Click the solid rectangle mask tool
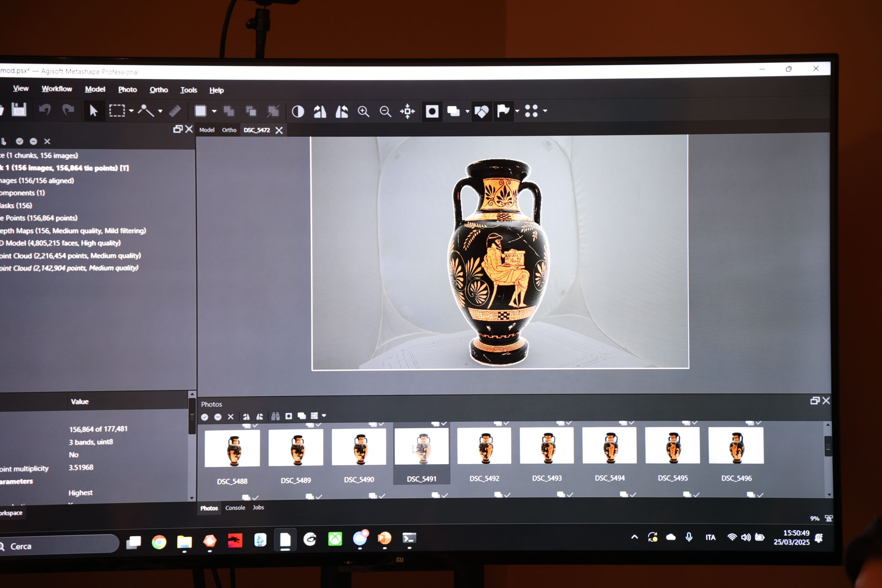Viewport: 882px width, 588px height. (x=201, y=111)
